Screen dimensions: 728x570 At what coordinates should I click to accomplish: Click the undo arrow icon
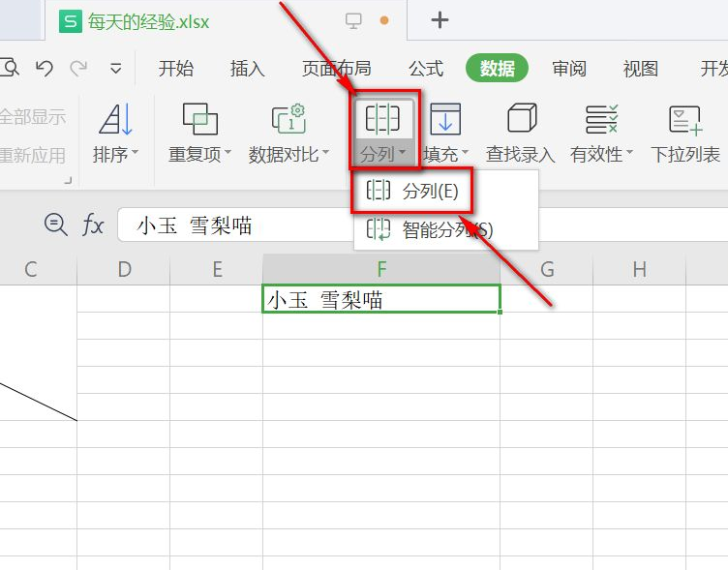coord(45,68)
